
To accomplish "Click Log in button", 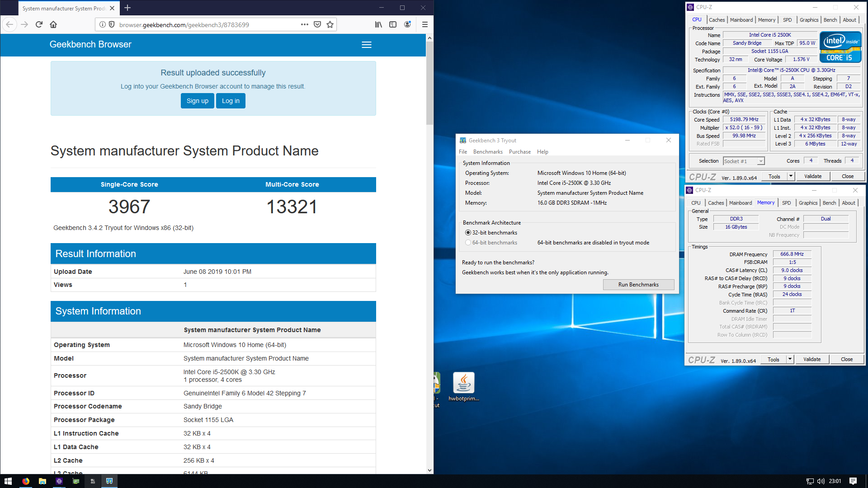I will pos(231,101).
